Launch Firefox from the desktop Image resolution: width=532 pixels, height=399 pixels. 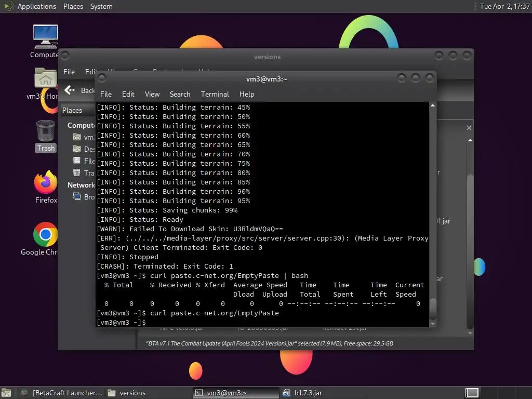pyautogui.click(x=46, y=182)
